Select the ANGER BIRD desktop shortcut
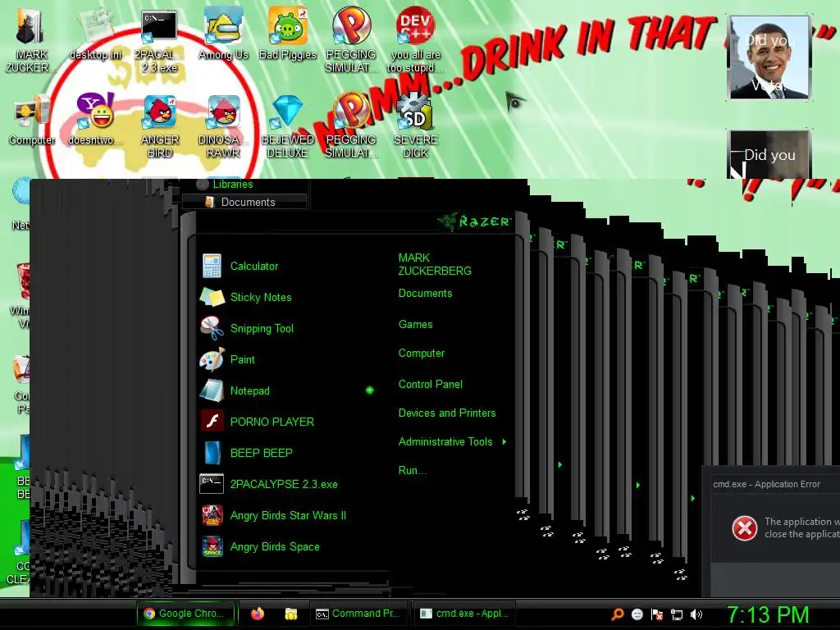Image resolution: width=840 pixels, height=630 pixels. coord(159,126)
